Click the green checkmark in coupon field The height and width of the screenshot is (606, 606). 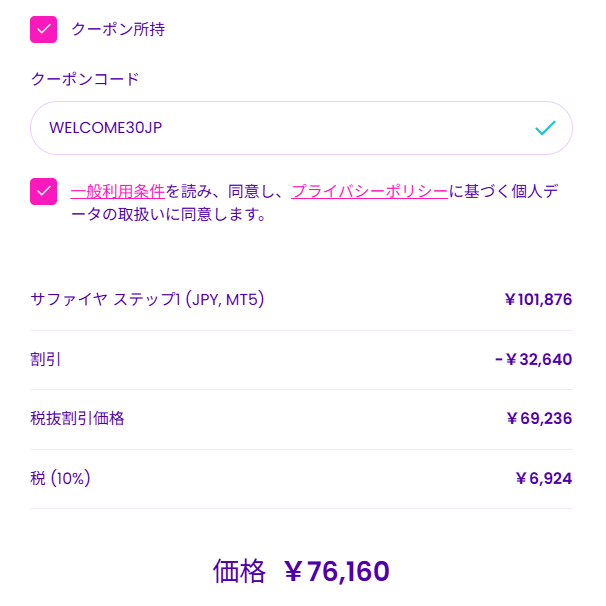[x=545, y=128]
